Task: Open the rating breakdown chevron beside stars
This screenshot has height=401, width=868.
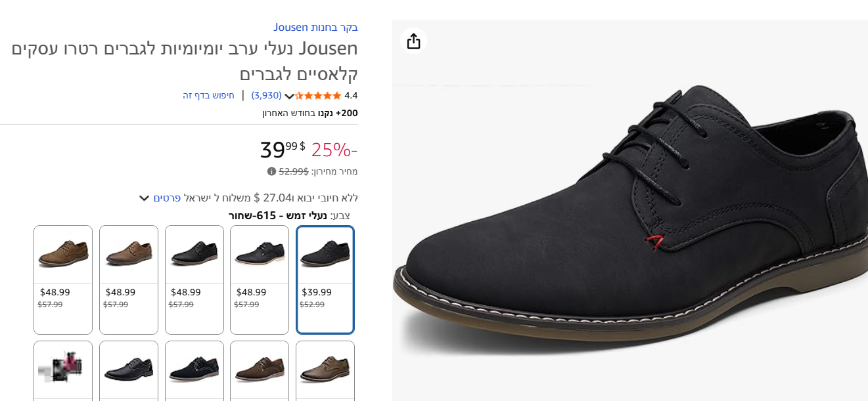Action: (289, 96)
